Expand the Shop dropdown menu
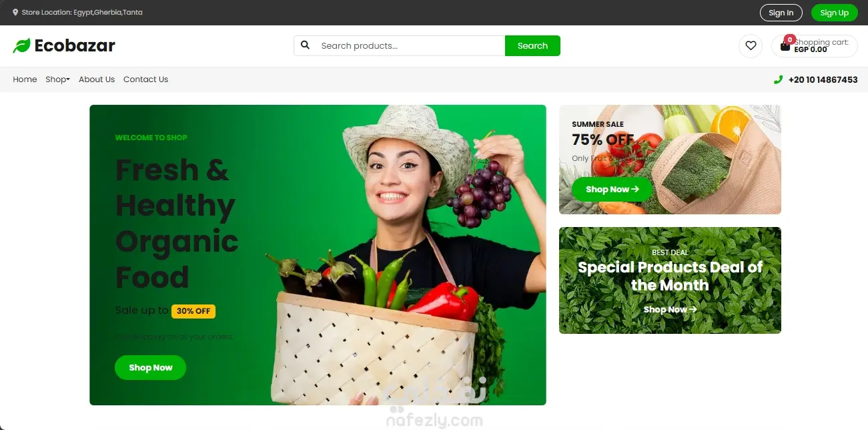 pyautogui.click(x=57, y=79)
